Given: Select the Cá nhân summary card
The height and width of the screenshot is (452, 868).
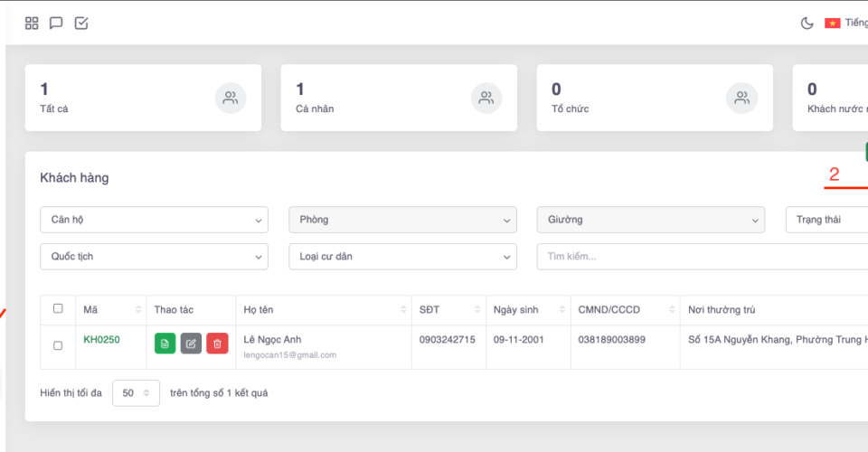Looking at the screenshot, I should tap(399, 98).
